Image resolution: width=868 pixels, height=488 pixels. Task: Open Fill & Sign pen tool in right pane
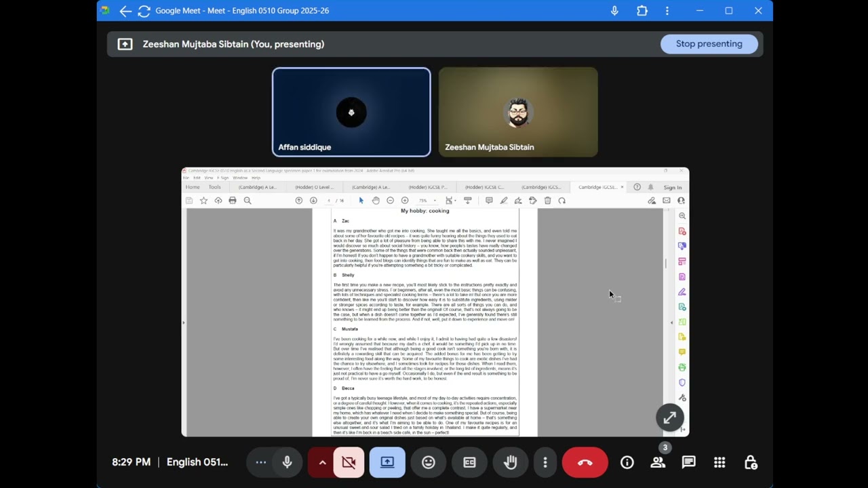pyautogui.click(x=682, y=292)
